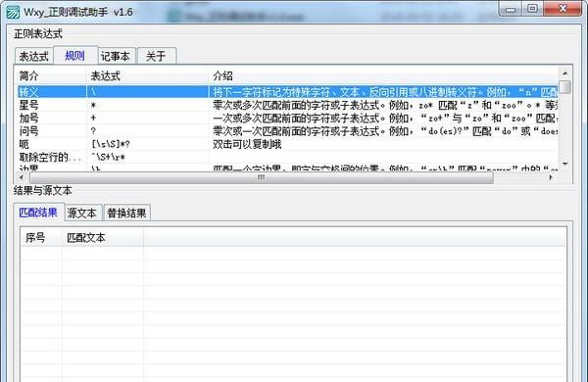The image size is (588, 382).
Task: Click the ^\S+\r* expression cell
Action: coord(109,158)
